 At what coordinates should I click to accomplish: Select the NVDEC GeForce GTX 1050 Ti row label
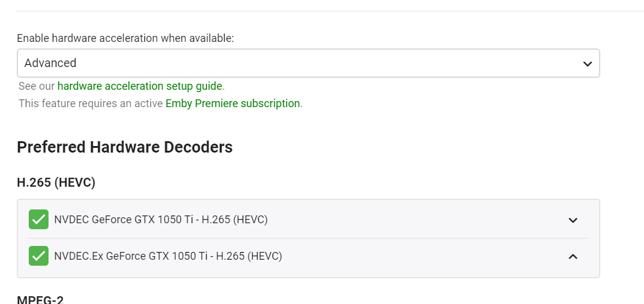pos(161,220)
